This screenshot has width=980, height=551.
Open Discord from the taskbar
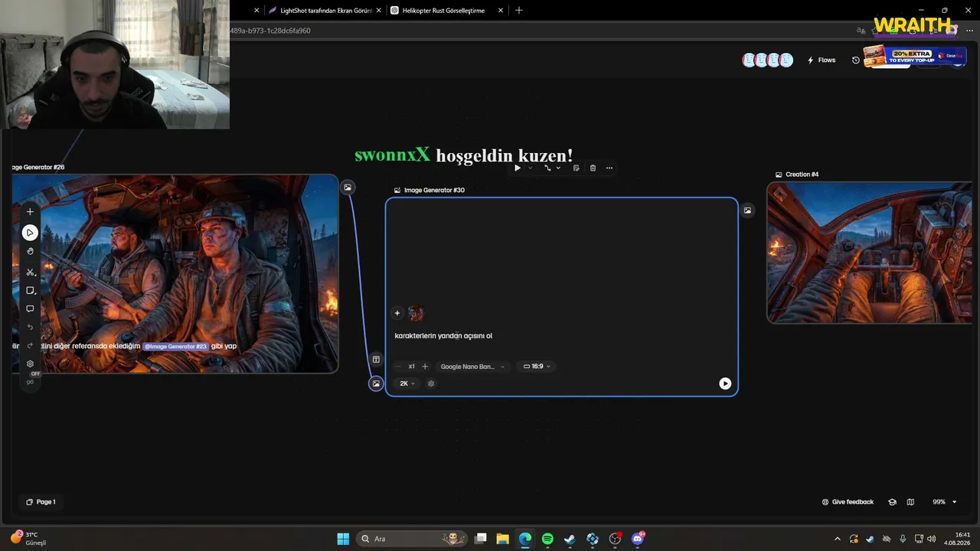pos(638,539)
